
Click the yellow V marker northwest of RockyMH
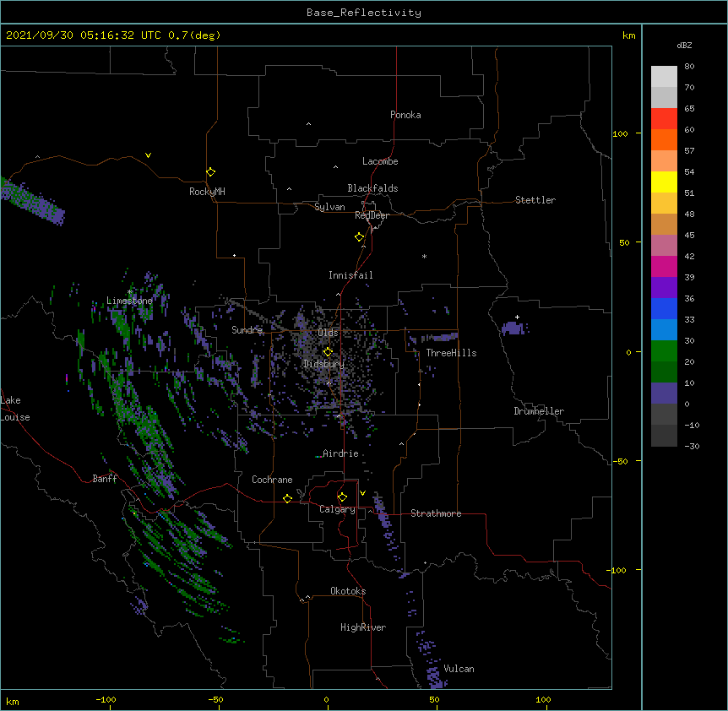(x=148, y=155)
